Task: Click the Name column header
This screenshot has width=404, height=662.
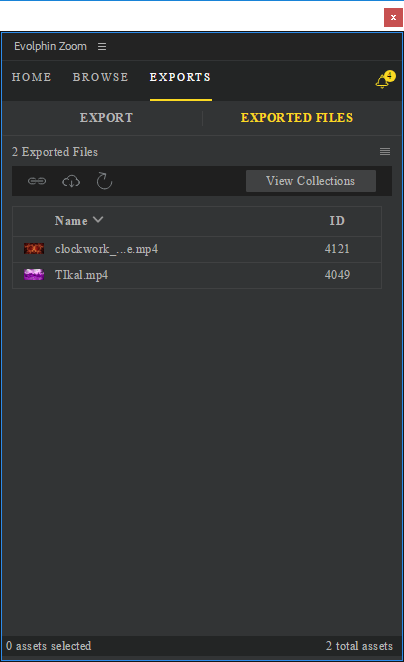Action: coord(71,221)
